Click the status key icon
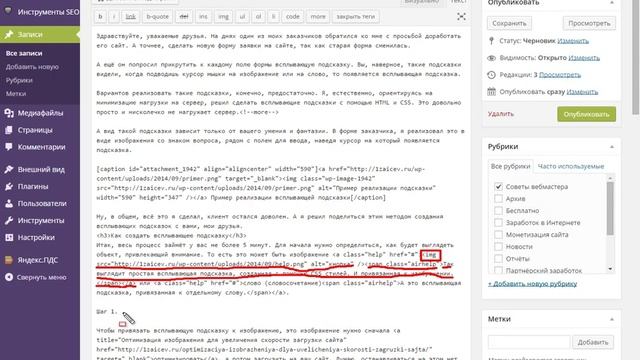This screenshot has height=360, width=640. pyautogui.click(x=491, y=41)
